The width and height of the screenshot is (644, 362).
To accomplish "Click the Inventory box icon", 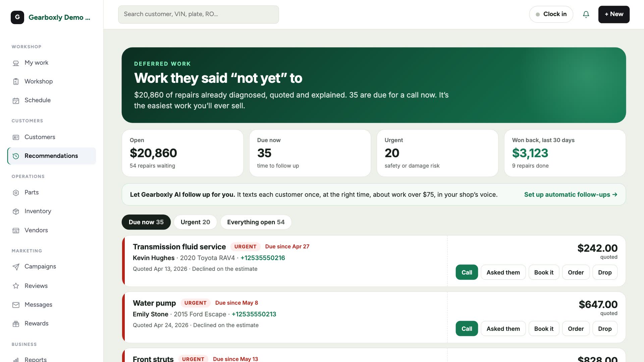I will click(16, 212).
